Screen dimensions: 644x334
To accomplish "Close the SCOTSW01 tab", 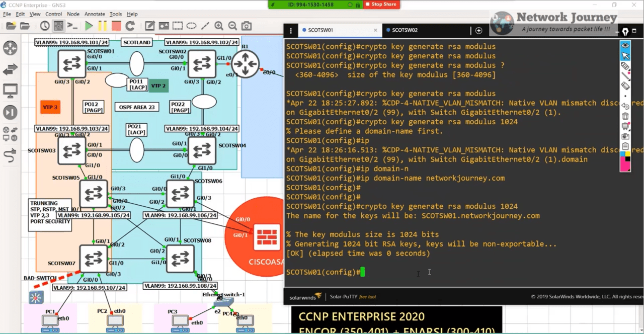I will [x=375, y=30].
